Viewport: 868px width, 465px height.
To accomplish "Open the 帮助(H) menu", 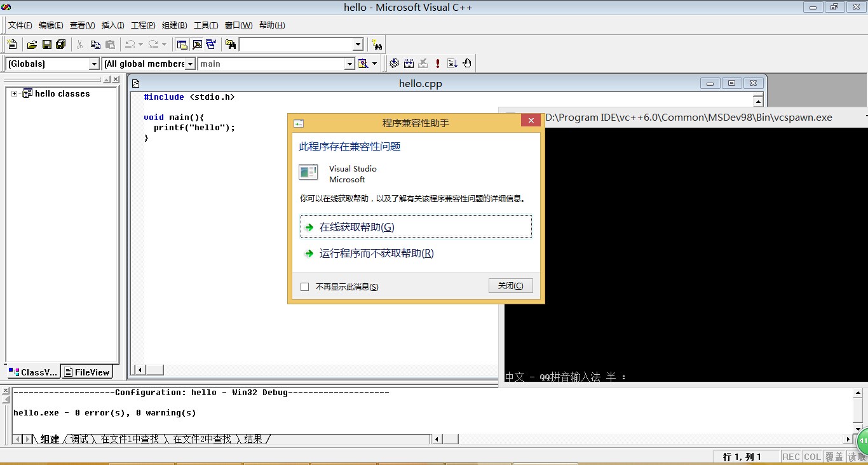I will tap(272, 25).
